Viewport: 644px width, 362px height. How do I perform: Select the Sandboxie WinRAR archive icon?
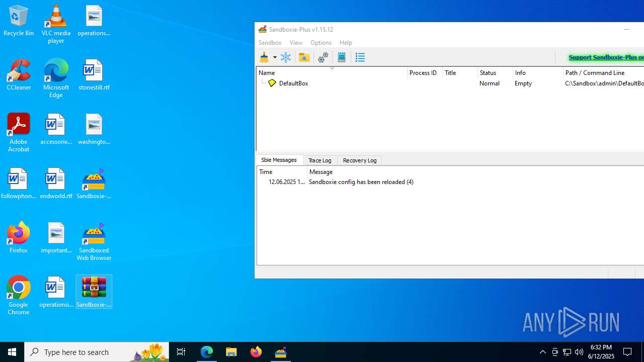[94, 292]
